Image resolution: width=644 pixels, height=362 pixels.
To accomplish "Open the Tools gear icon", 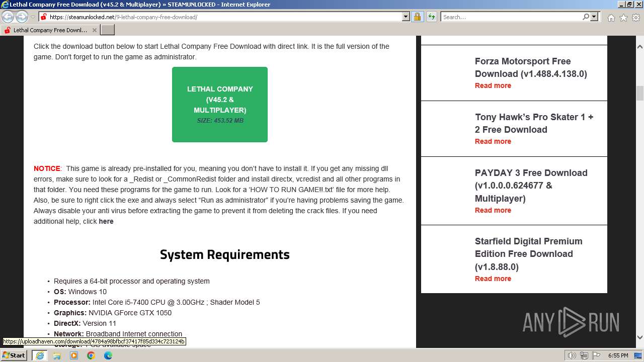I will [x=636, y=18].
